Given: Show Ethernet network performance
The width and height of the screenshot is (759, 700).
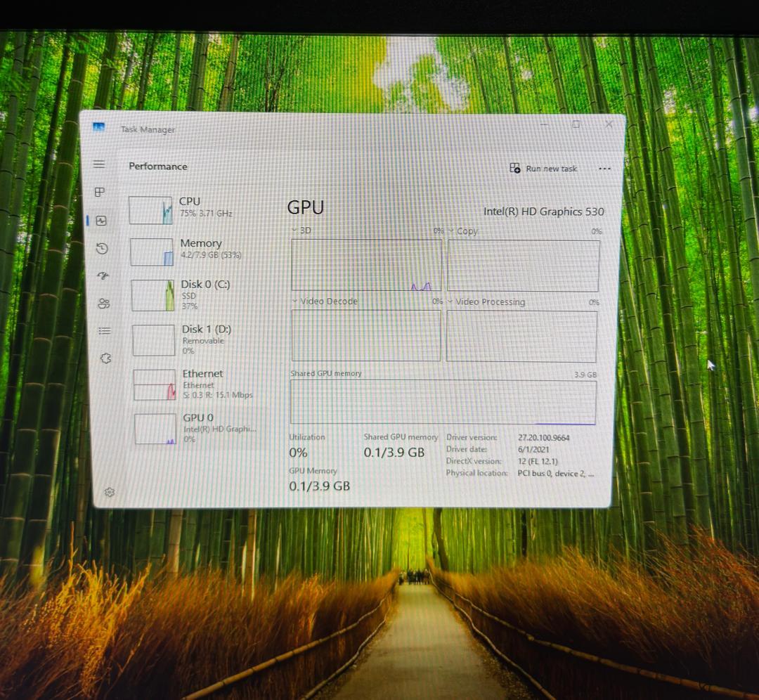Looking at the screenshot, I should [x=202, y=384].
